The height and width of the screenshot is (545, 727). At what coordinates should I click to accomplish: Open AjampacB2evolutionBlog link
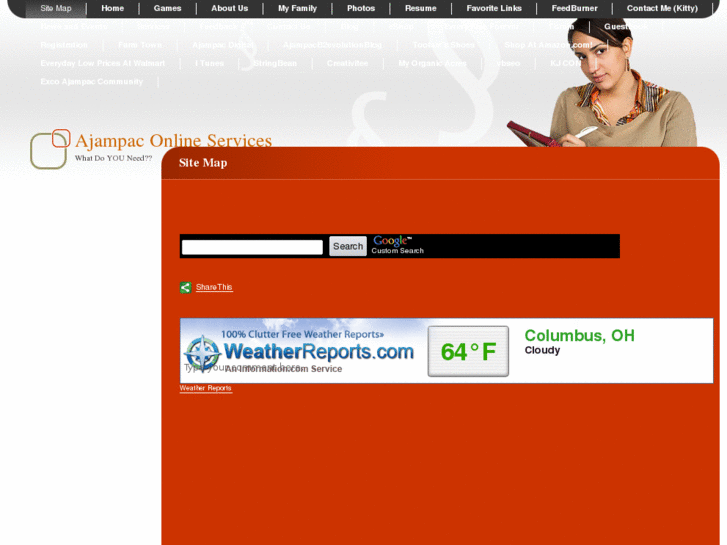pos(332,45)
